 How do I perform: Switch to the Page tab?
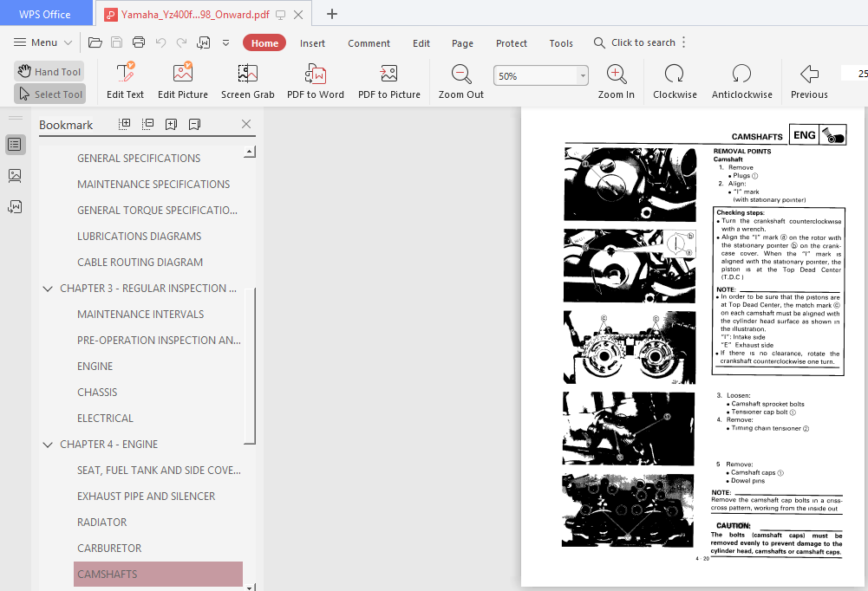tap(462, 43)
